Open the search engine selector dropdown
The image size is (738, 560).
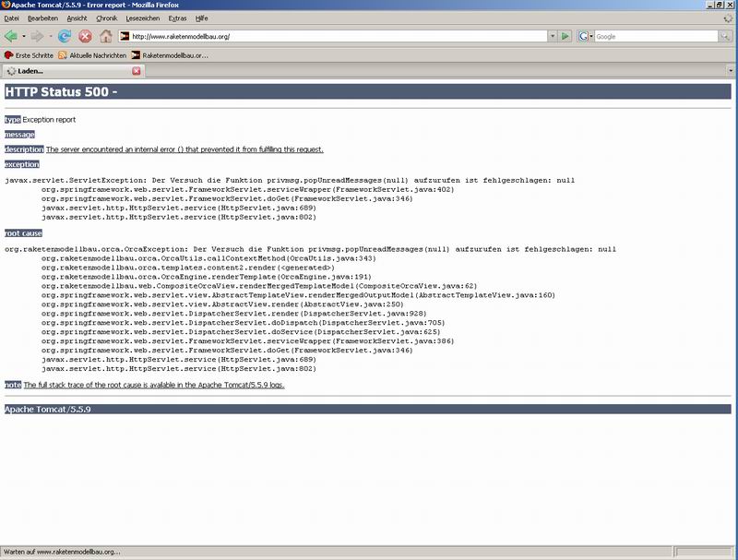(x=585, y=36)
